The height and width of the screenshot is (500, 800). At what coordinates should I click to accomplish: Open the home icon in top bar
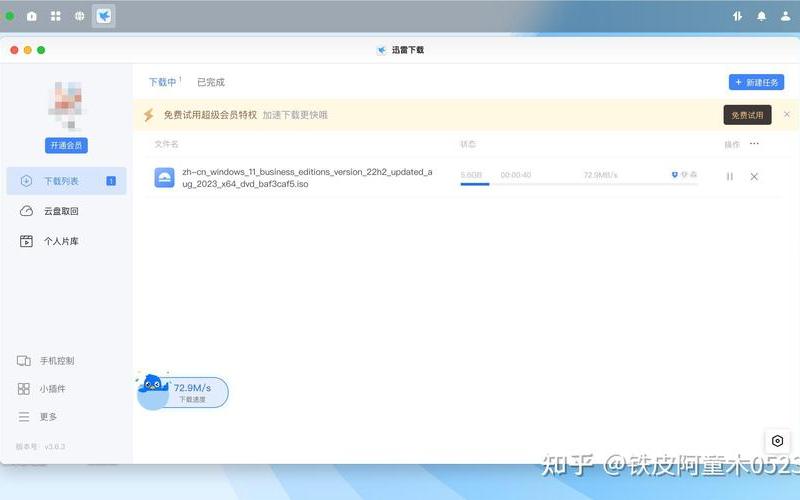[x=32, y=16]
